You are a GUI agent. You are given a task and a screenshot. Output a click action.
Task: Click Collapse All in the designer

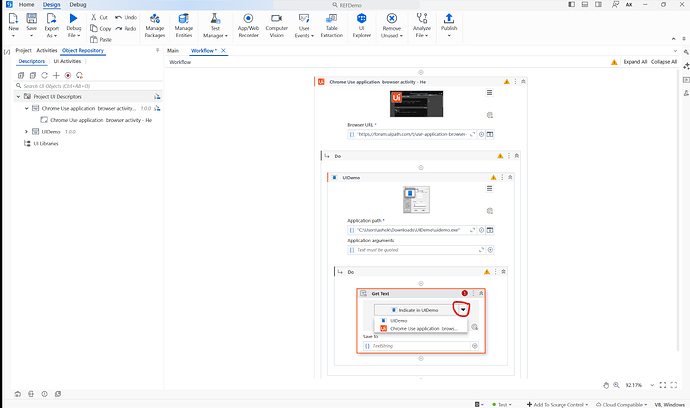[x=664, y=62]
